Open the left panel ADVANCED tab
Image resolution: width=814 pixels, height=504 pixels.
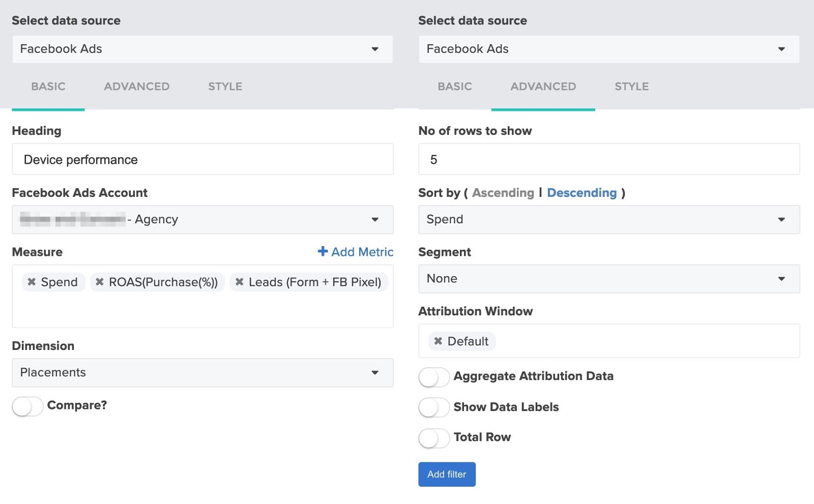point(137,86)
